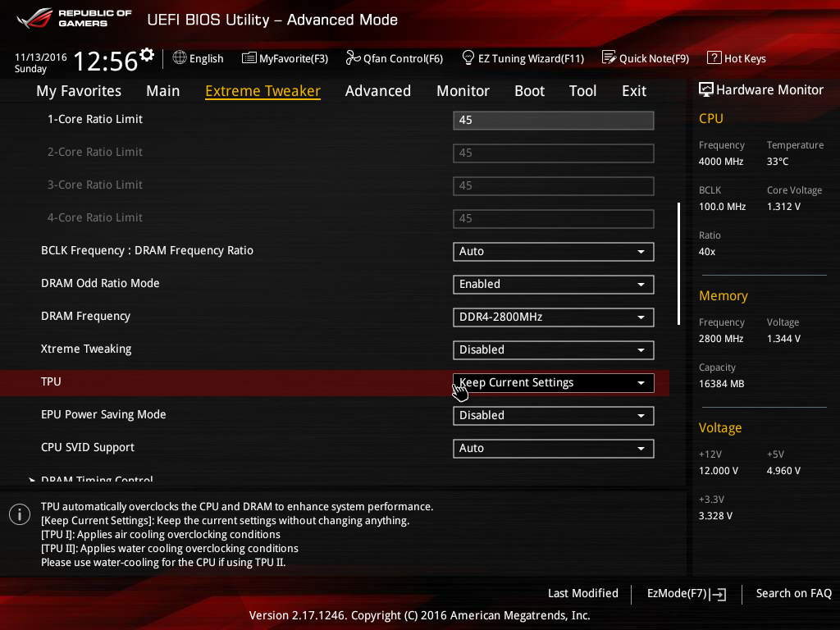Image resolution: width=840 pixels, height=630 pixels.
Task: Open the Tool tab
Action: tap(583, 91)
